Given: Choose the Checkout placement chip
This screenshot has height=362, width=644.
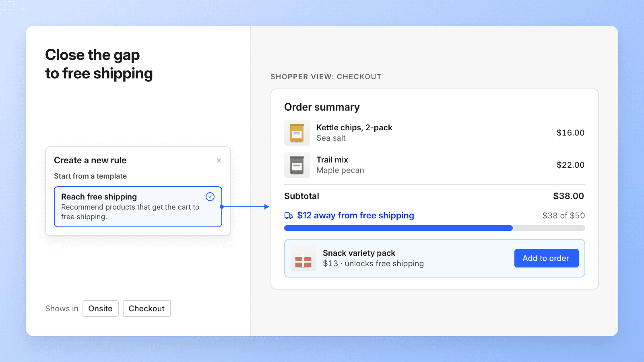Looking at the screenshot, I should (147, 309).
